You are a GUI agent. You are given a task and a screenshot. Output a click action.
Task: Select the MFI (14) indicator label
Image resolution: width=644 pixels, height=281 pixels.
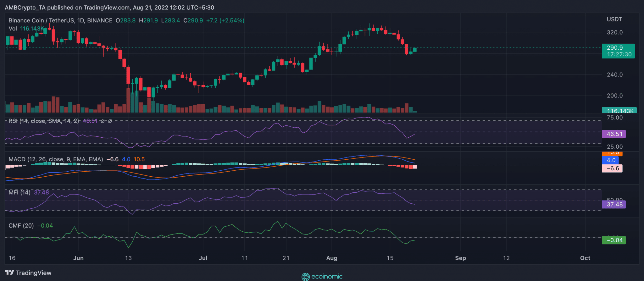[19, 192]
